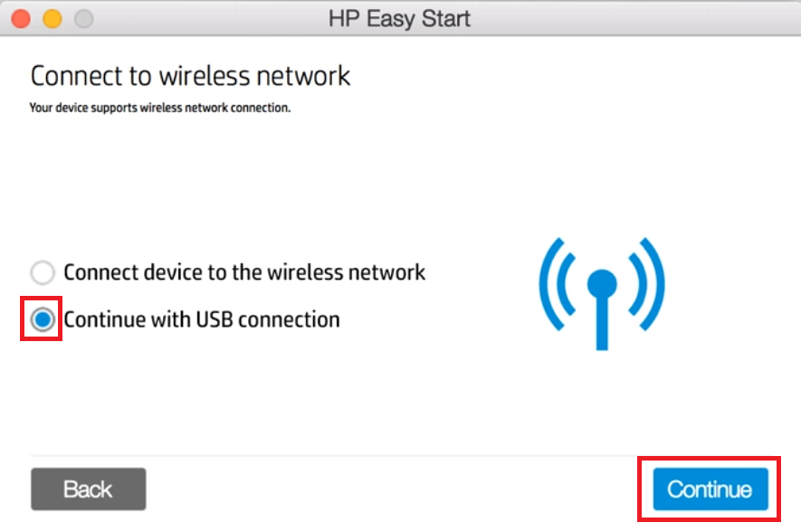The image size is (801, 532).
Task: Minimize the window with the yellow button
Action: (52, 19)
